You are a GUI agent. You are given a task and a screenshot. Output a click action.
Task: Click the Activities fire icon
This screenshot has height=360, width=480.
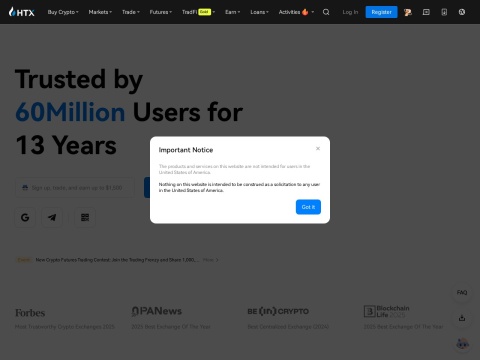tap(305, 12)
